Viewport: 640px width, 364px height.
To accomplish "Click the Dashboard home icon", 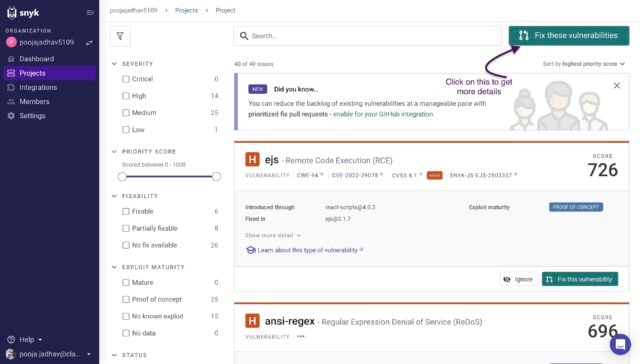I will (x=11, y=59).
